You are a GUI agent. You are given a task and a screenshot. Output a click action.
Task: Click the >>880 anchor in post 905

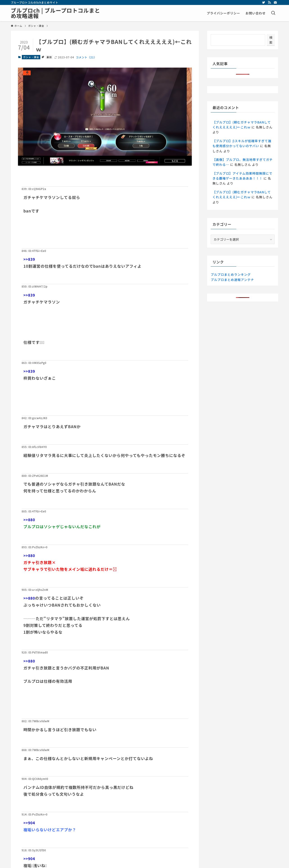coord(29,598)
